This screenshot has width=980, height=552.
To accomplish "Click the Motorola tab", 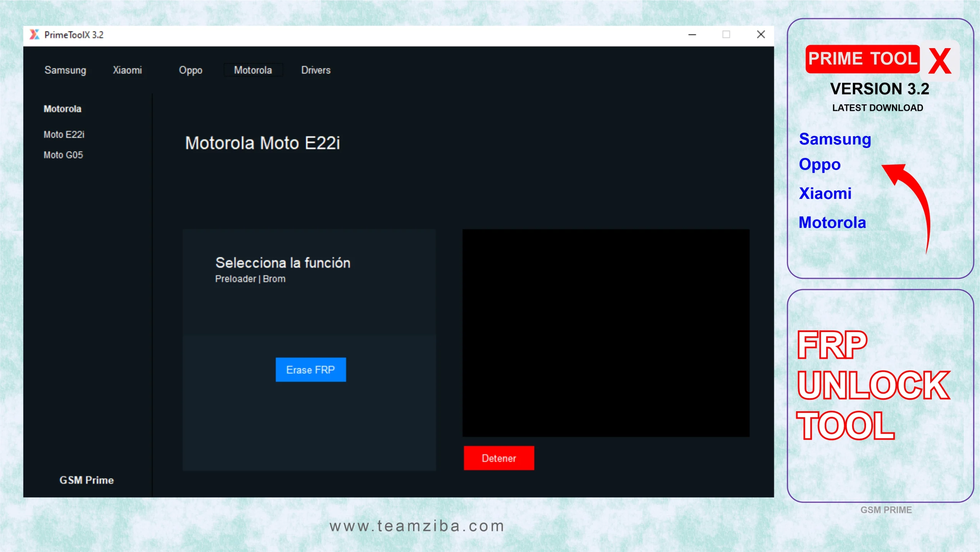I will point(253,70).
